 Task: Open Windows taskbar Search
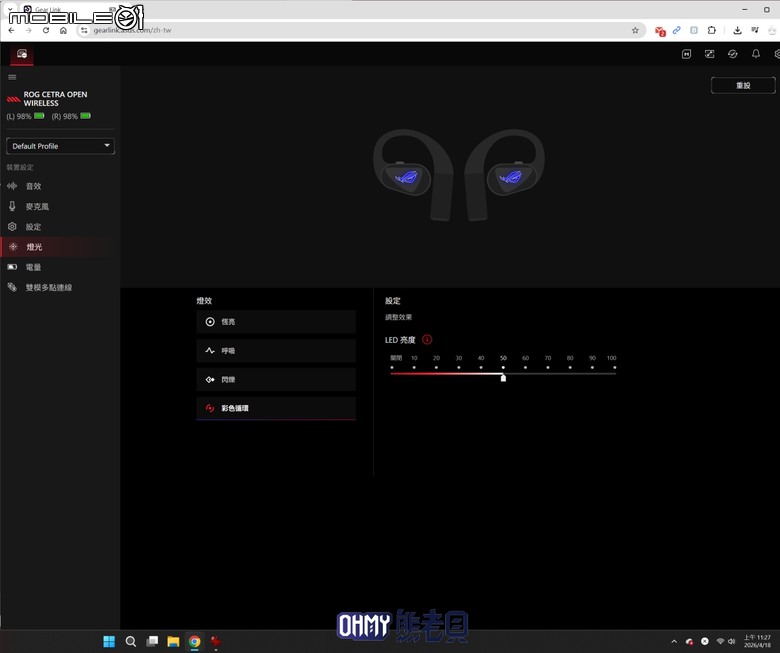click(131, 641)
